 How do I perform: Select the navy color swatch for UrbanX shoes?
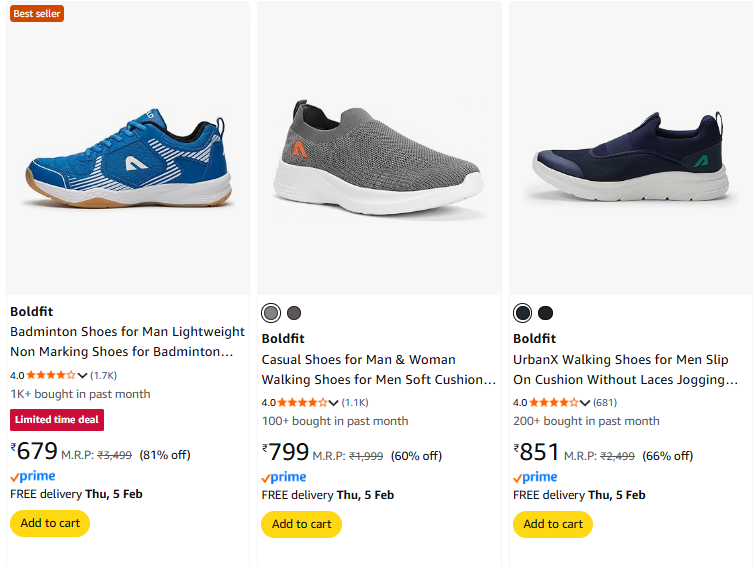(x=522, y=313)
